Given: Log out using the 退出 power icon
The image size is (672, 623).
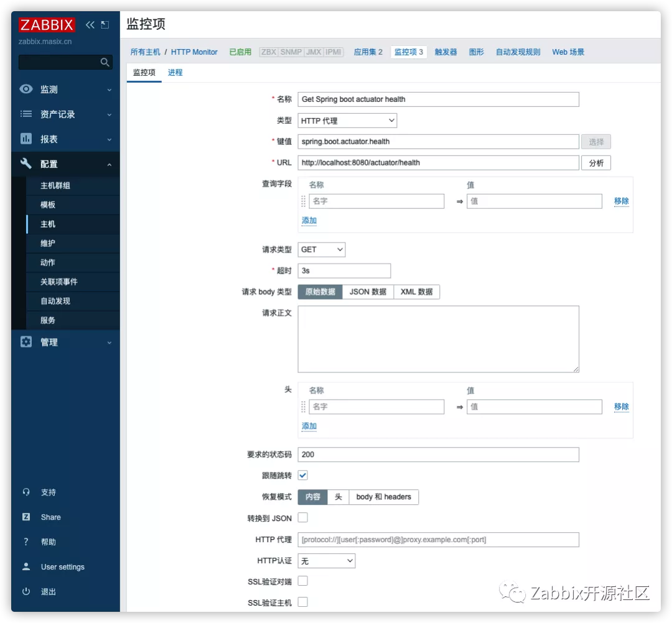Looking at the screenshot, I should coord(26,591).
